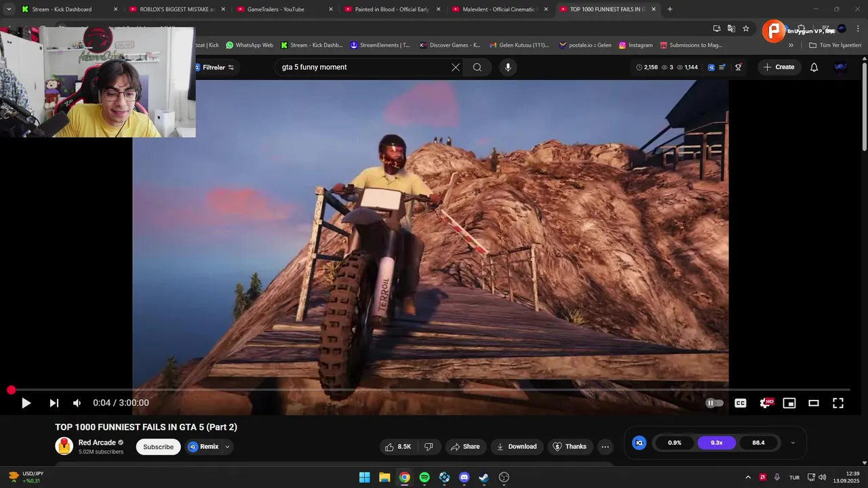Subscribe to Red Arcade
The height and width of the screenshot is (488, 868).
[x=158, y=447]
